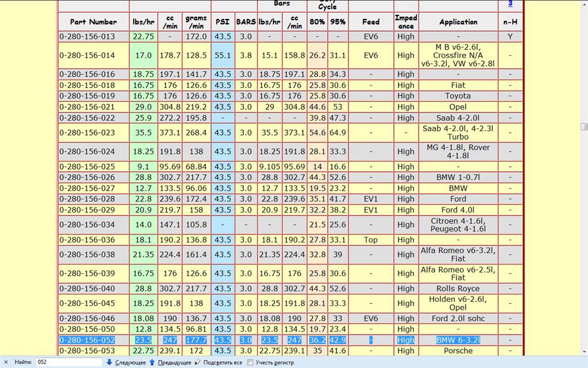Click the 95% duty cycle header
Image resolution: width=588 pixels, height=368 pixels.
click(338, 22)
